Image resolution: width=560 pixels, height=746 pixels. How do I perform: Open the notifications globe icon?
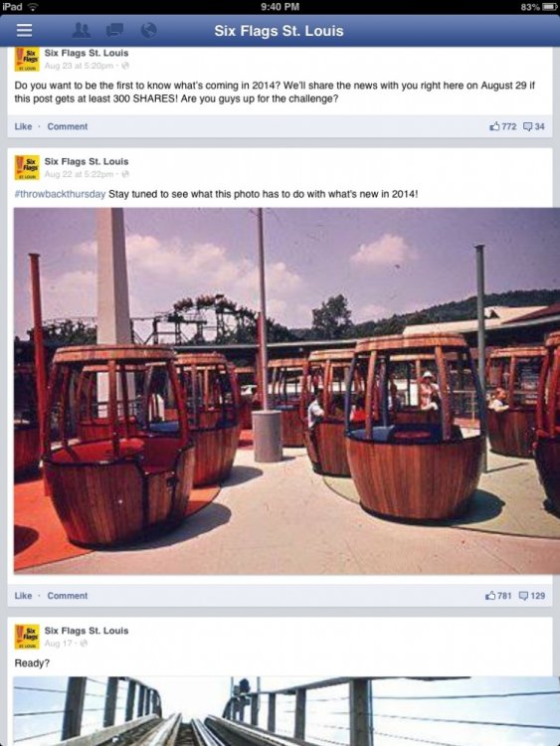click(149, 31)
